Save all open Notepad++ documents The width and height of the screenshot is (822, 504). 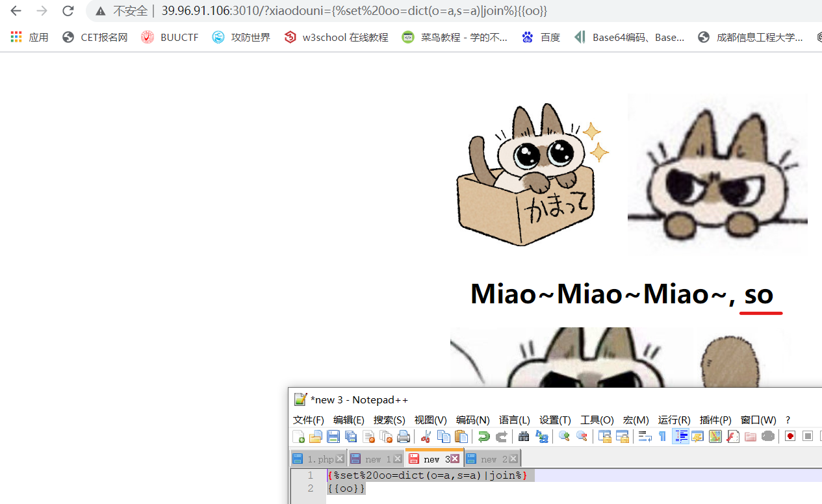(x=351, y=436)
